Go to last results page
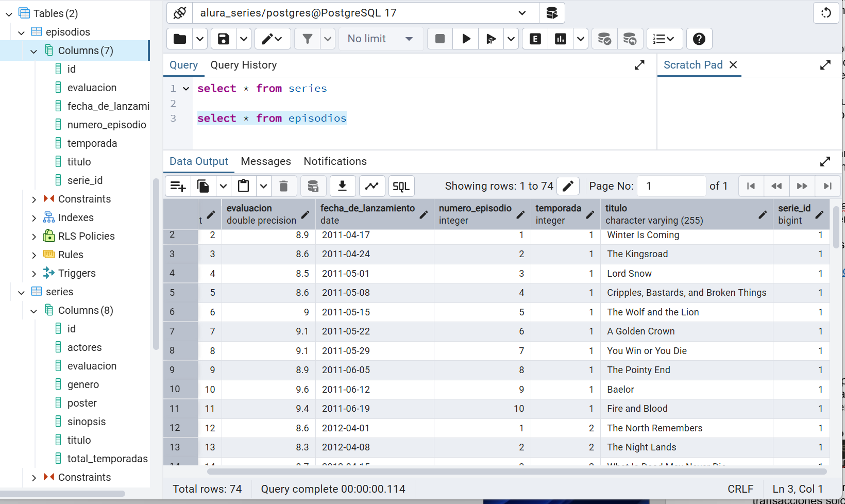Screen dimensions: 845x504 (x=827, y=186)
